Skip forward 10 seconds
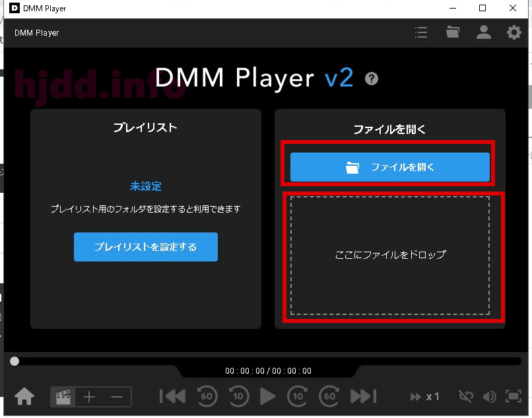 (x=298, y=396)
